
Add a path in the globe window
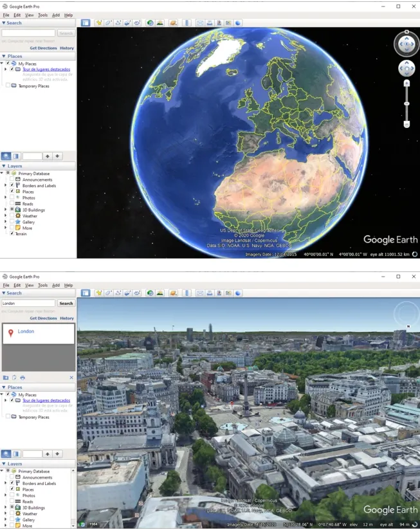coord(118,23)
